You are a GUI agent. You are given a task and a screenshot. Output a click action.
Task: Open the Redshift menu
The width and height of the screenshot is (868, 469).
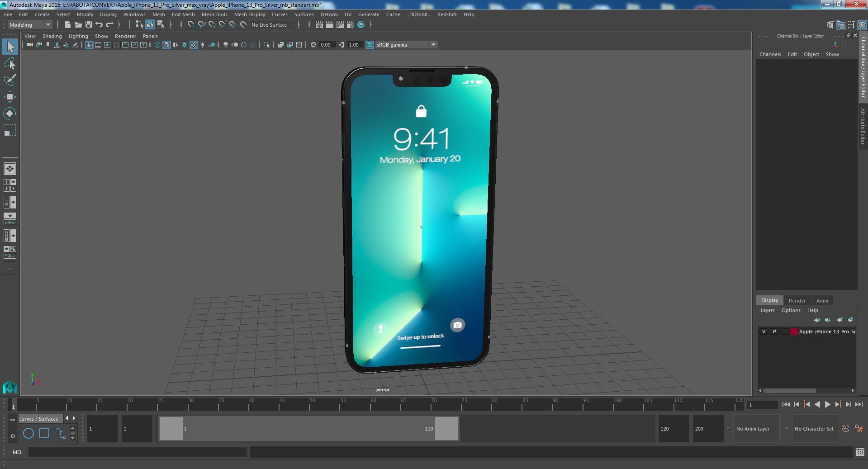(x=447, y=14)
